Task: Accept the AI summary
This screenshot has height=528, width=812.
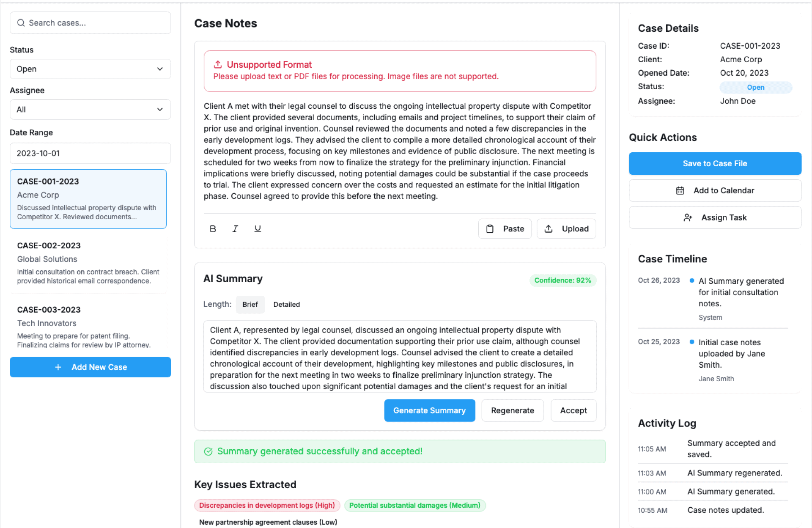Action: tap(573, 410)
